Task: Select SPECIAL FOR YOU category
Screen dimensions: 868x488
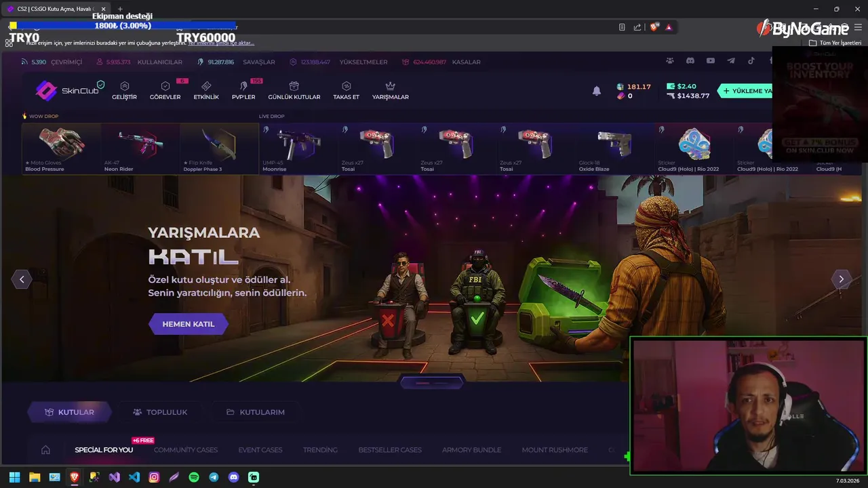Action: tap(104, 450)
